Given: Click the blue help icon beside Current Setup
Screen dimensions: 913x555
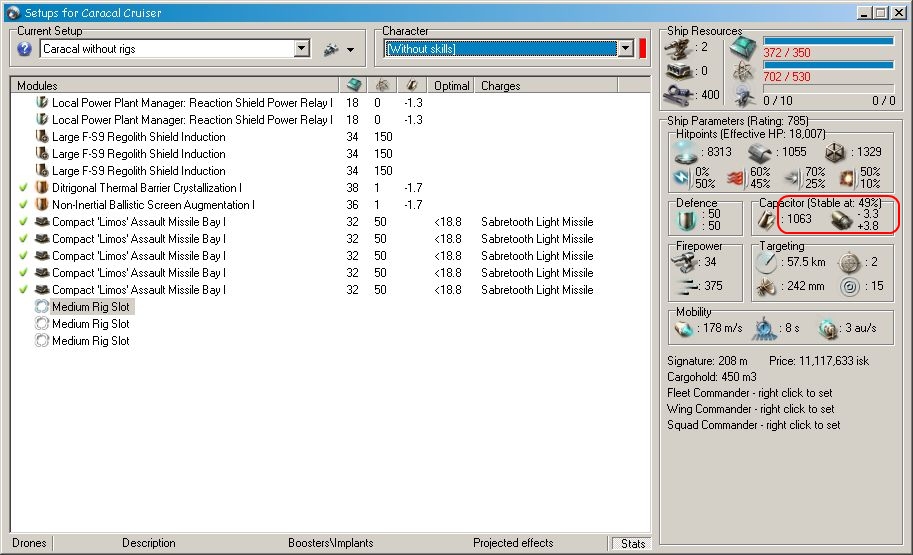Looking at the screenshot, I should (25, 49).
